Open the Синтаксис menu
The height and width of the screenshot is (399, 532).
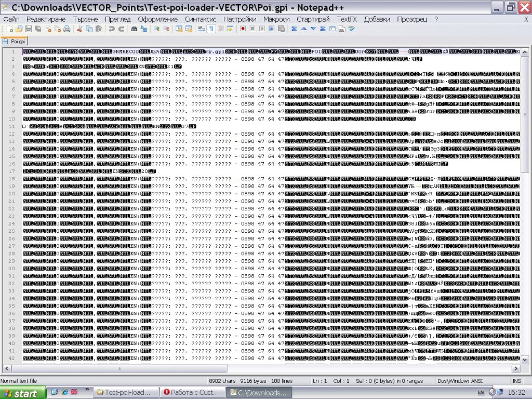201,19
